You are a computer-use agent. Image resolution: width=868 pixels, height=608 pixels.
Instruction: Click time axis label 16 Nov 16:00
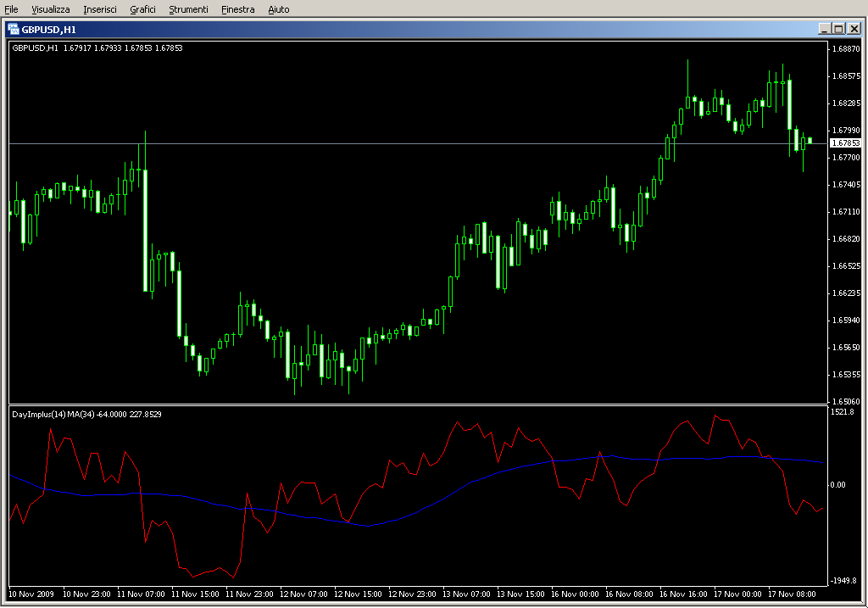tap(683, 594)
